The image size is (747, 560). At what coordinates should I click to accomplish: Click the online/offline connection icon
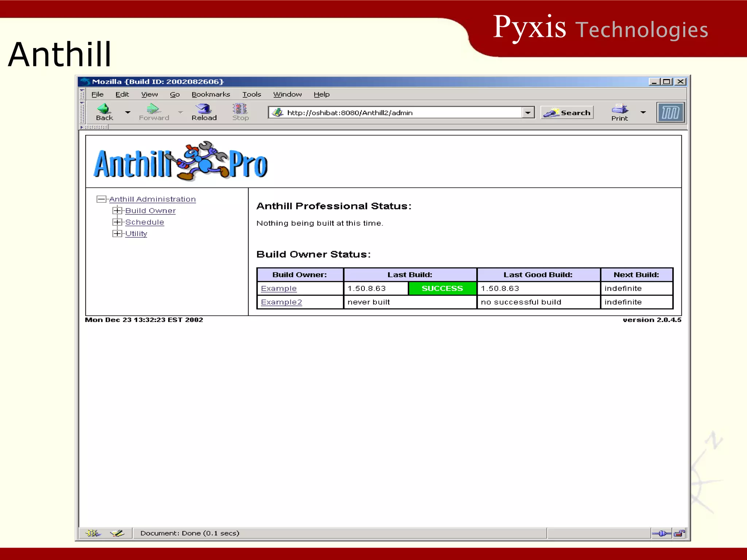point(661,534)
